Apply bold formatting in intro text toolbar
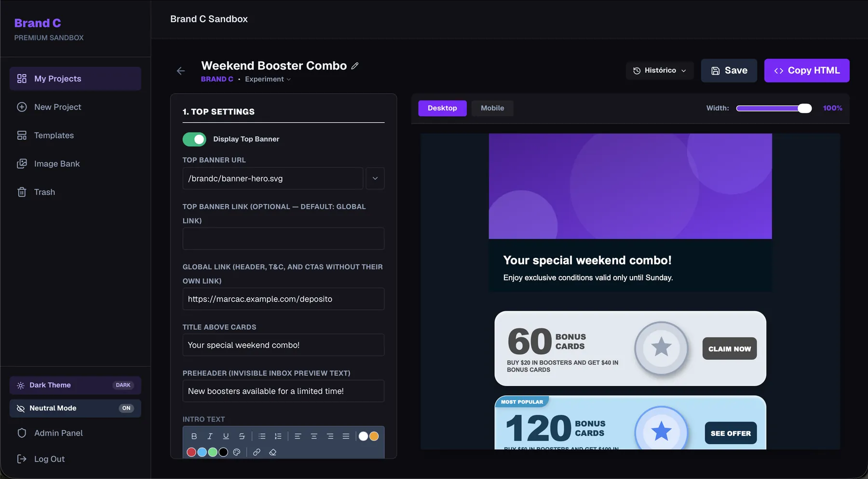Screen dimensions: 868x479 [194, 436]
